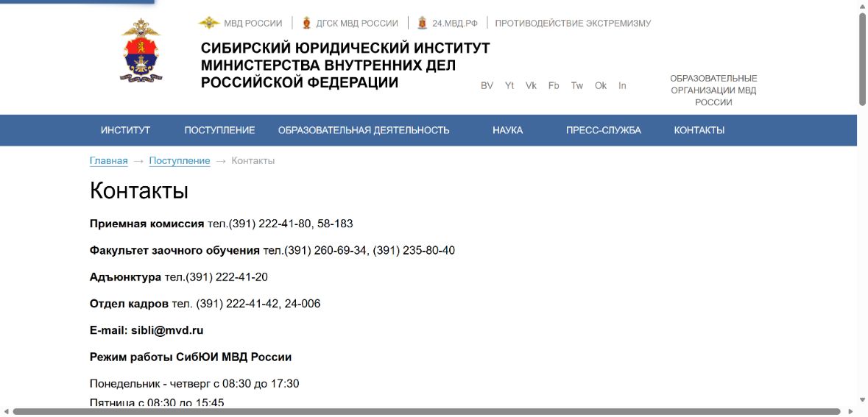This screenshot has height=417, width=868.
Task: Click the horizontal scrollbar left arrow
Action: click(5, 411)
